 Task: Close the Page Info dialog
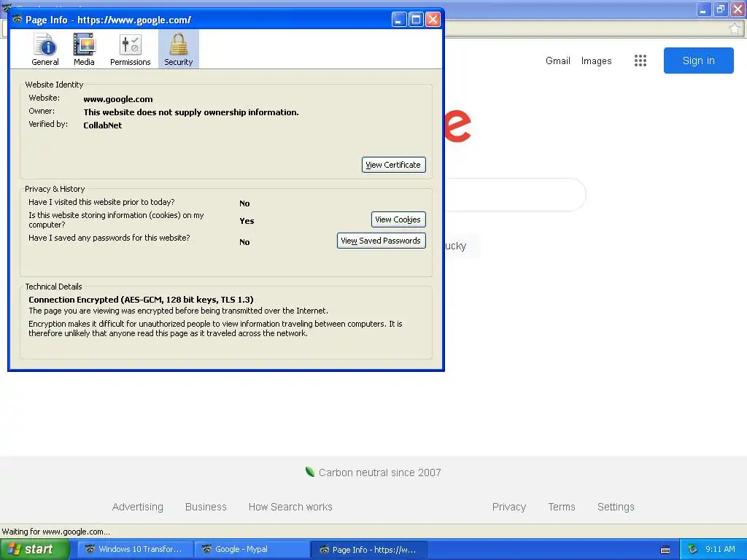pos(433,20)
